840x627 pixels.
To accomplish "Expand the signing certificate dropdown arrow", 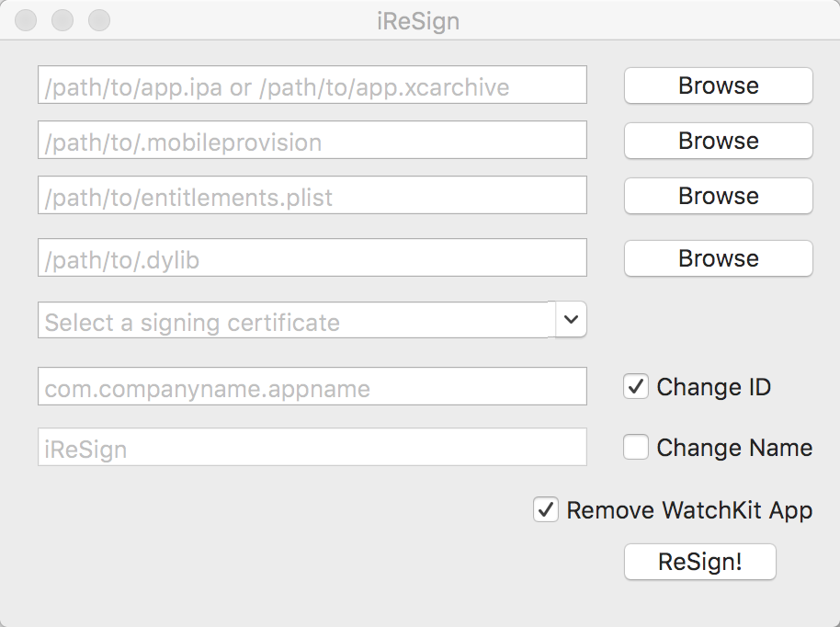I will 571,320.
